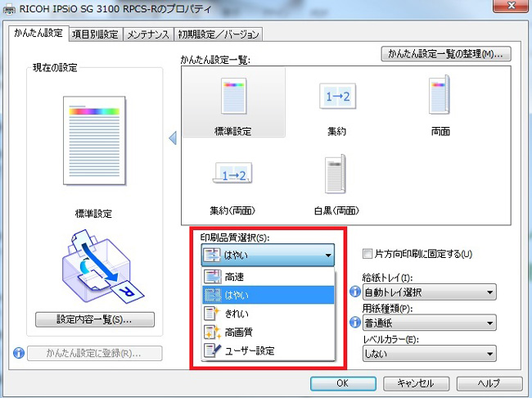The image size is (532, 398).
Task: Choose はやい in the dropdown list
Action: (x=268, y=295)
